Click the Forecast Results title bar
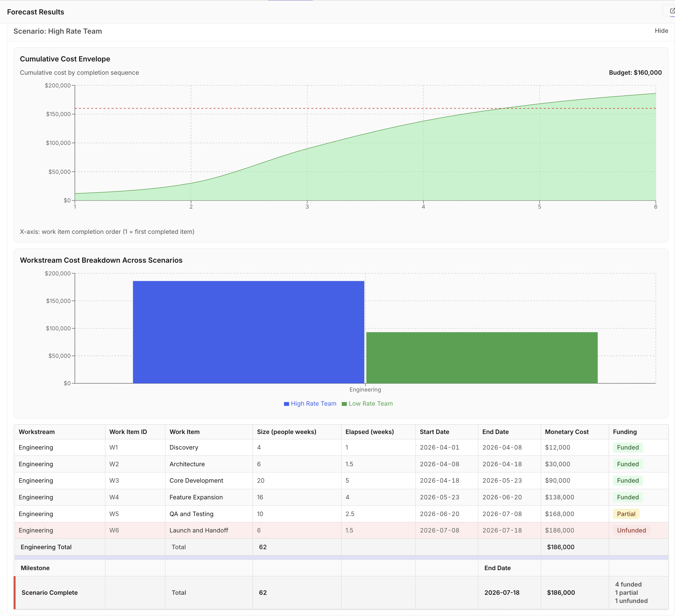Viewport: 675px width, 616px height. click(x=35, y=12)
